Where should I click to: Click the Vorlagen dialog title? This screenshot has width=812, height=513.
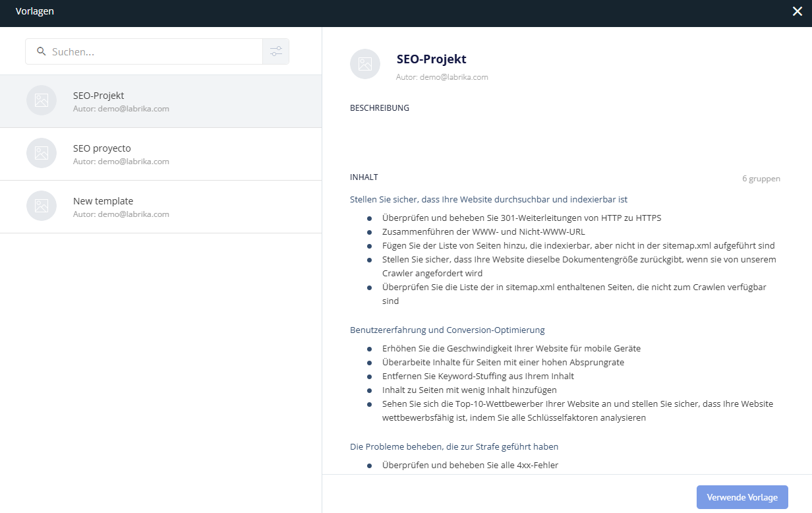pos(35,11)
